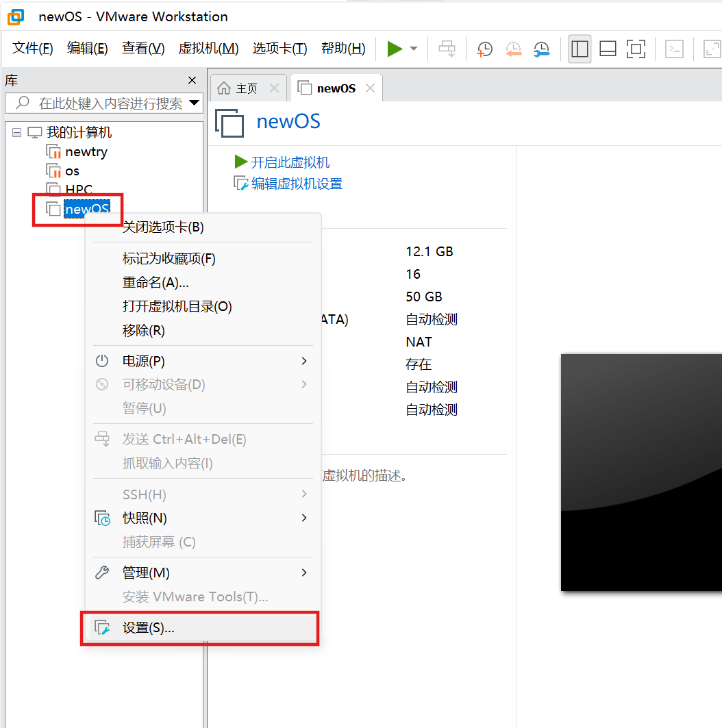Toggle the thumbnail bar view icon
The height and width of the screenshot is (728, 722).
[608, 49]
